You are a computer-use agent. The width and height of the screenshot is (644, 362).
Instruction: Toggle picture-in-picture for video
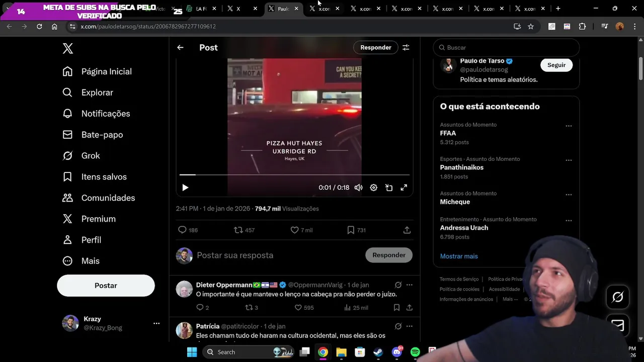[389, 188]
